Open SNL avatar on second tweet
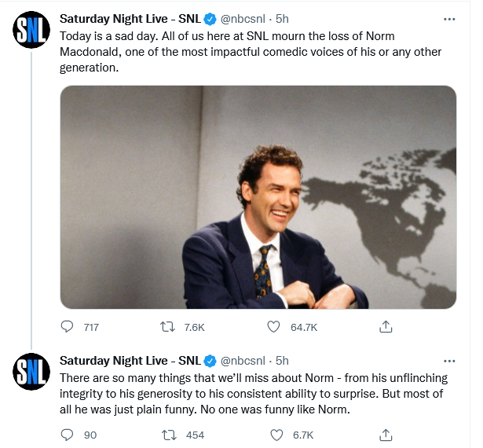This screenshot has width=483, height=448. (31, 373)
